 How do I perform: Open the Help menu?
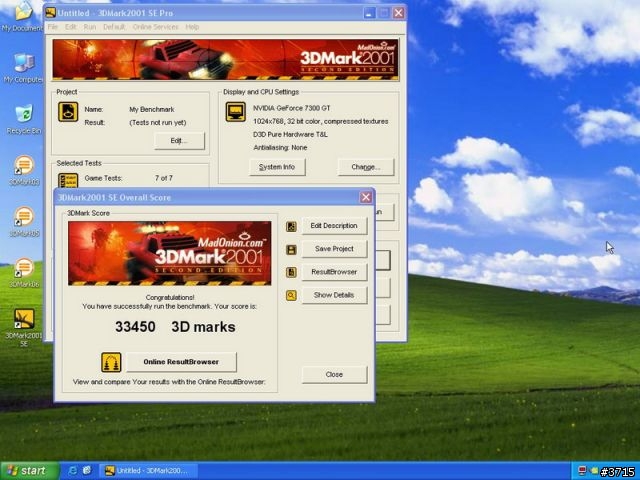tap(192, 27)
